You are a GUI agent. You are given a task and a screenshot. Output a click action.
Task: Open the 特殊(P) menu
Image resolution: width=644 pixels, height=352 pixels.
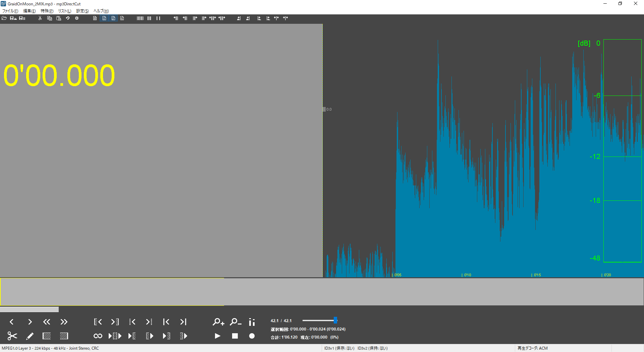pos(47,11)
